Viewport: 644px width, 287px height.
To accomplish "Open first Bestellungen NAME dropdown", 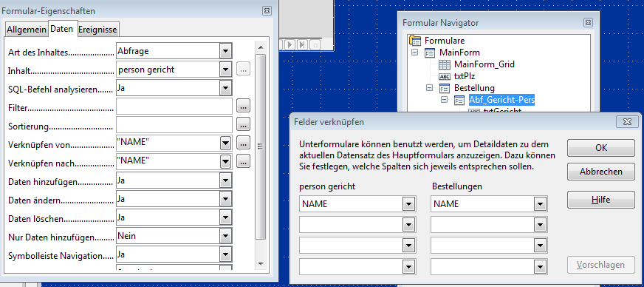I will point(540,203).
